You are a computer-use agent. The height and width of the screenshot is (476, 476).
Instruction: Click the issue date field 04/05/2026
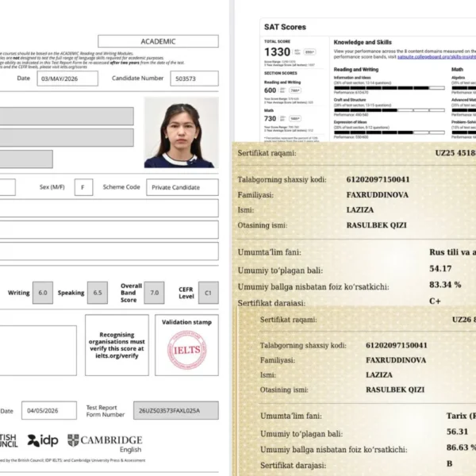pos(49,410)
